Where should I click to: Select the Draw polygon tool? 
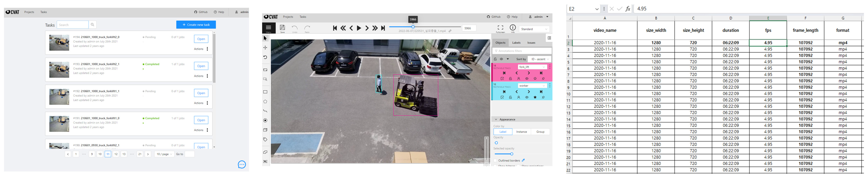point(265,101)
